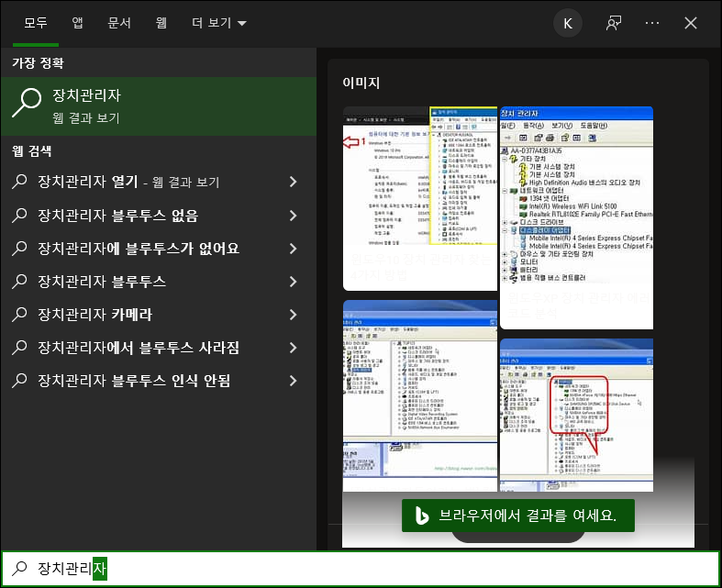Open best match 장치관리자 web result
The height and width of the screenshot is (588, 722).
159,106
